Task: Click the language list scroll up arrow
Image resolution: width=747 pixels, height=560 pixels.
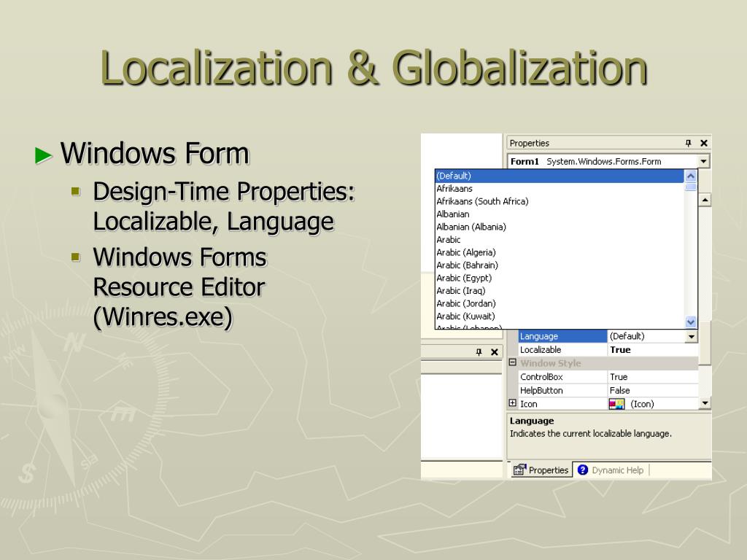Action: click(x=690, y=176)
